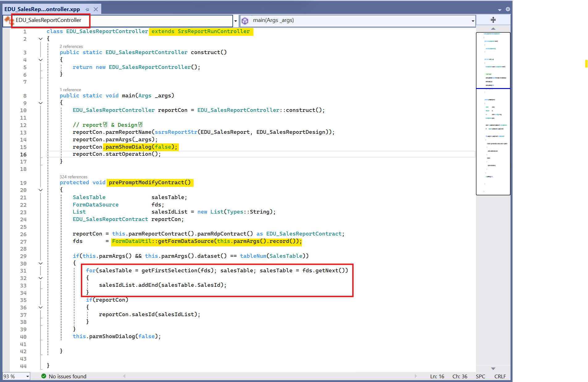Collapse the class body at line 2
This screenshot has width=588, height=382.
[40, 39]
